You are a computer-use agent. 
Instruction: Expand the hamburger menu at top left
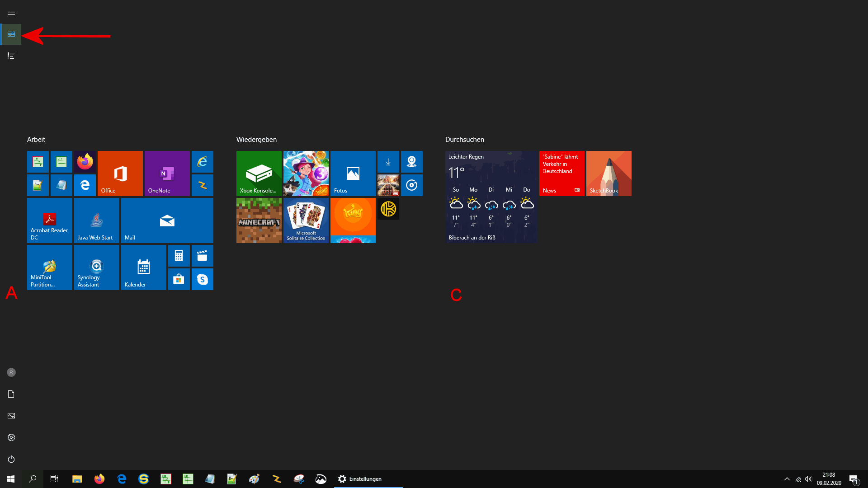tap(11, 13)
